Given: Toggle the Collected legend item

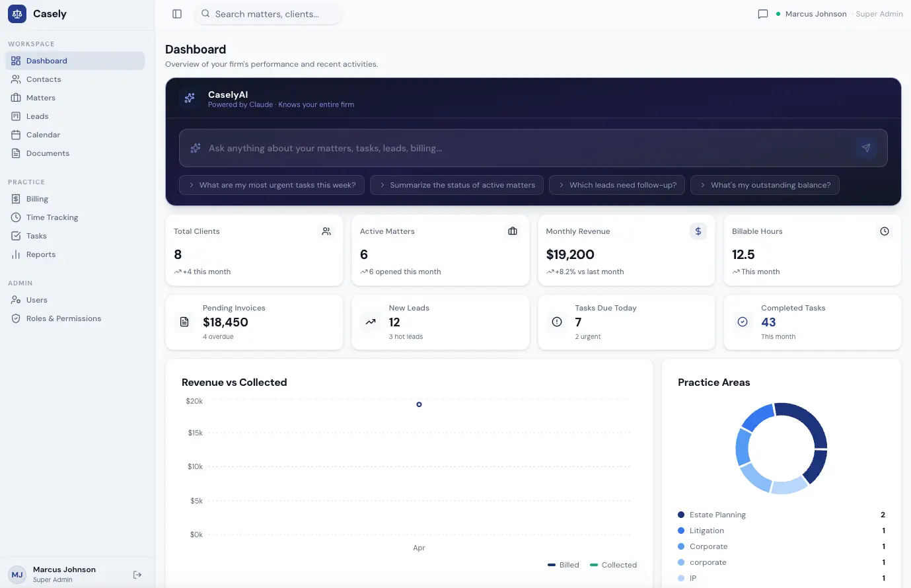Looking at the screenshot, I should (614, 565).
